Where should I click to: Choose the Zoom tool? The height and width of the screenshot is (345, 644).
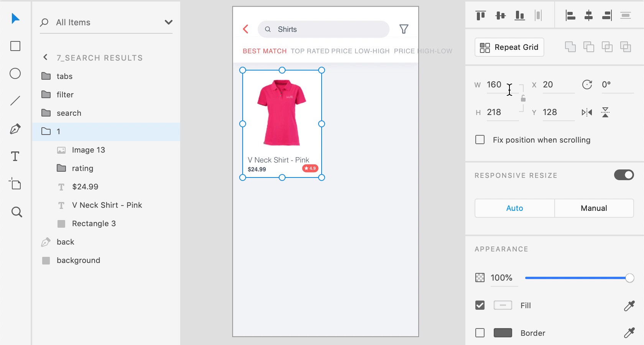click(16, 212)
